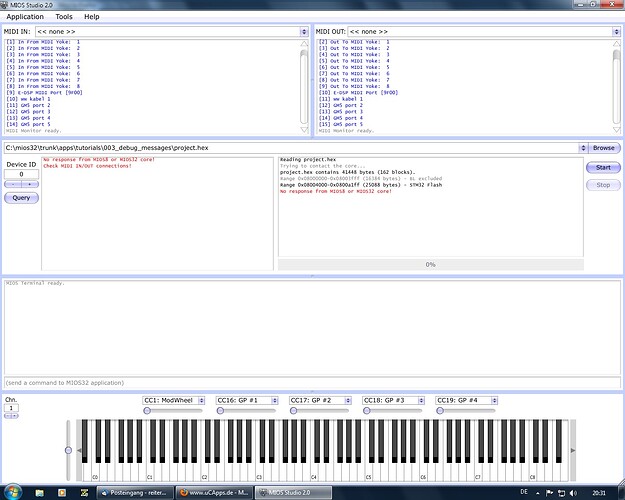Shift the keyboard left with arrow icon
Image resolution: width=625 pixels, height=500 pixels.
tap(79, 450)
